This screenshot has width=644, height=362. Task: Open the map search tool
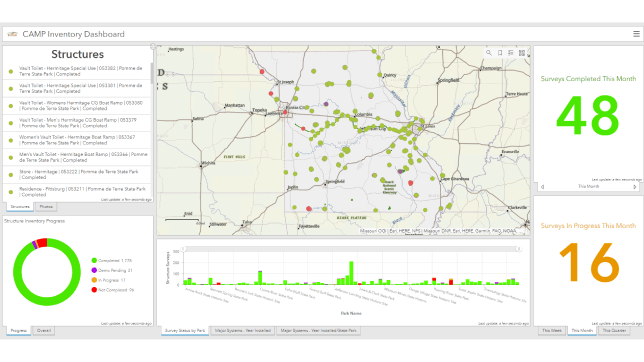click(489, 53)
